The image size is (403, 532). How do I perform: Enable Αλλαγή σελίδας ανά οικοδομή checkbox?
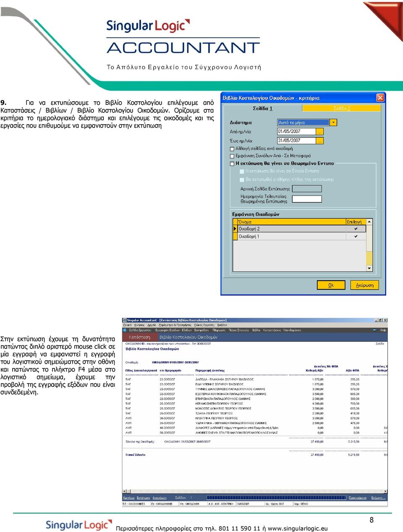[x=232, y=149]
